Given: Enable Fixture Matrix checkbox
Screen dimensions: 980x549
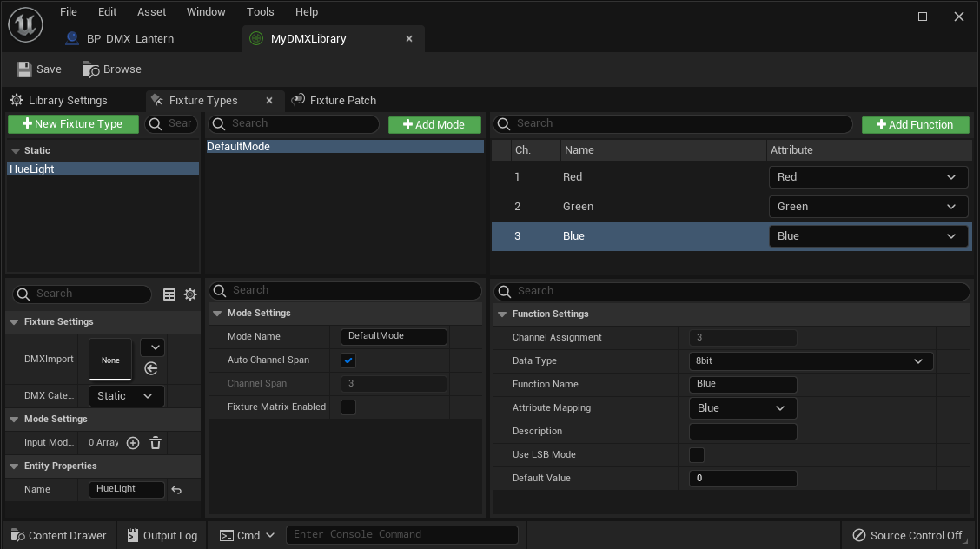Looking at the screenshot, I should tap(348, 407).
